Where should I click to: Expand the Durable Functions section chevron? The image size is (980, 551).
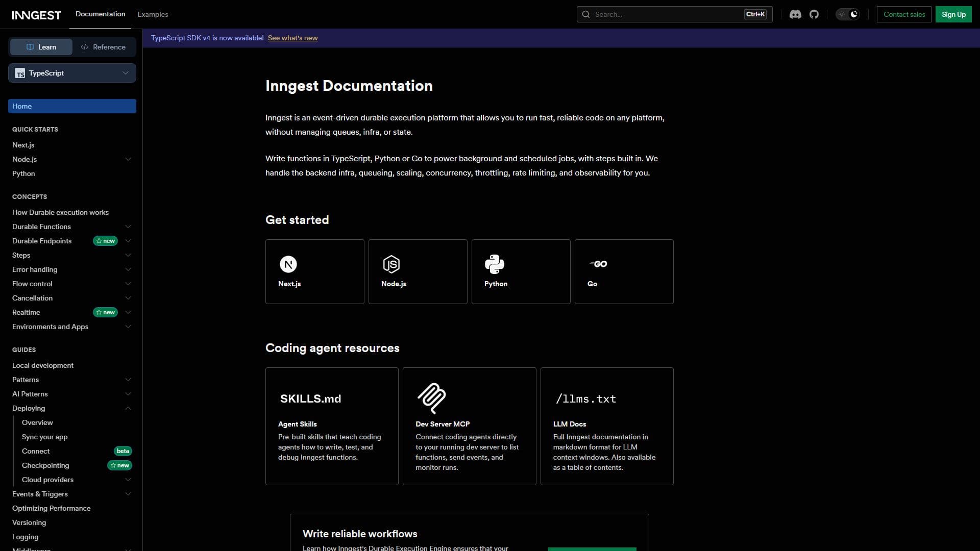click(x=128, y=227)
